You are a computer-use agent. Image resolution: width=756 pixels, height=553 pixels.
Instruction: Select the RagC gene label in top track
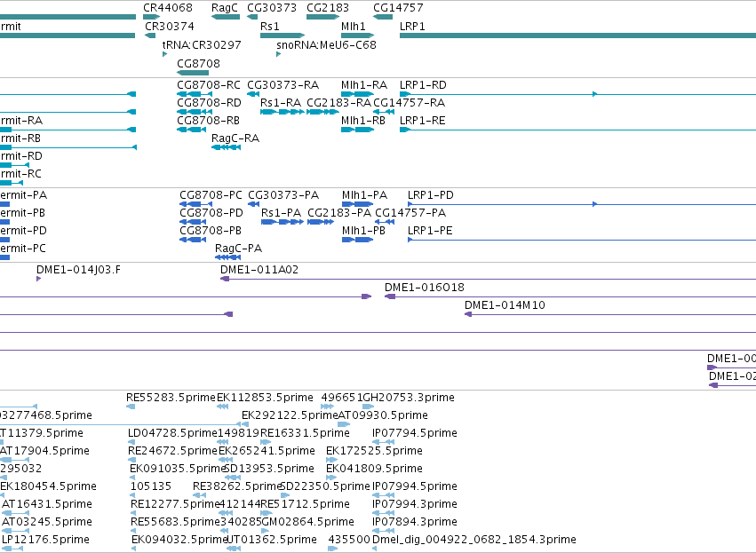point(225,8)
